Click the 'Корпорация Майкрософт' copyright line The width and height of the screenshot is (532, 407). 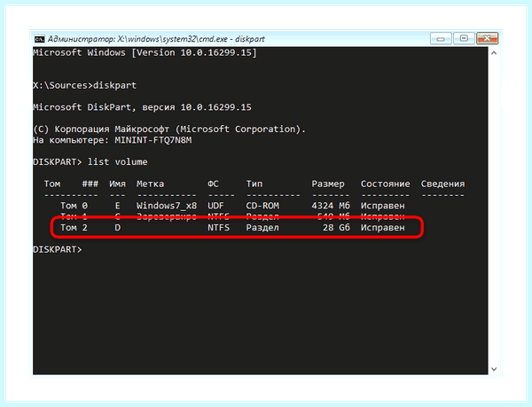pyautogui.click(x=169, y=129)
